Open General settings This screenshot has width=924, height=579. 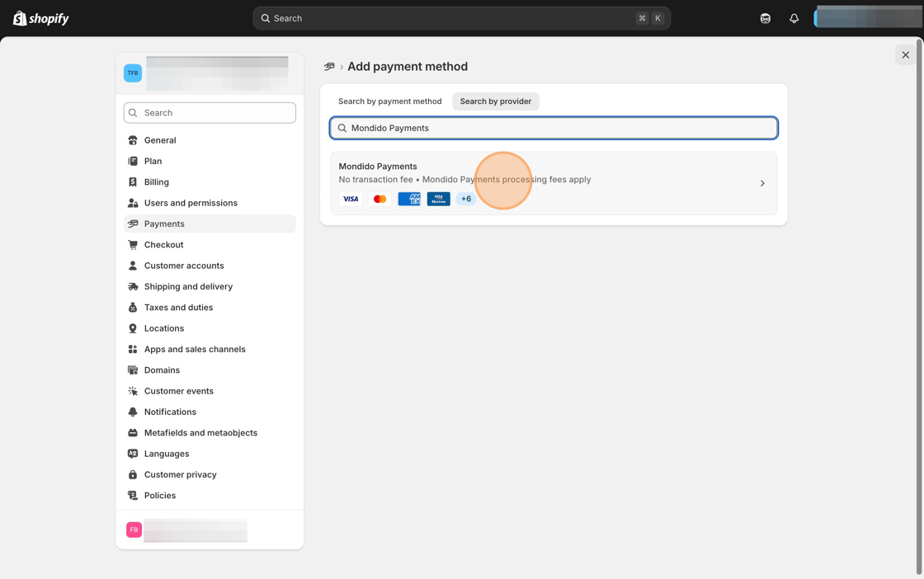point(210,140)
